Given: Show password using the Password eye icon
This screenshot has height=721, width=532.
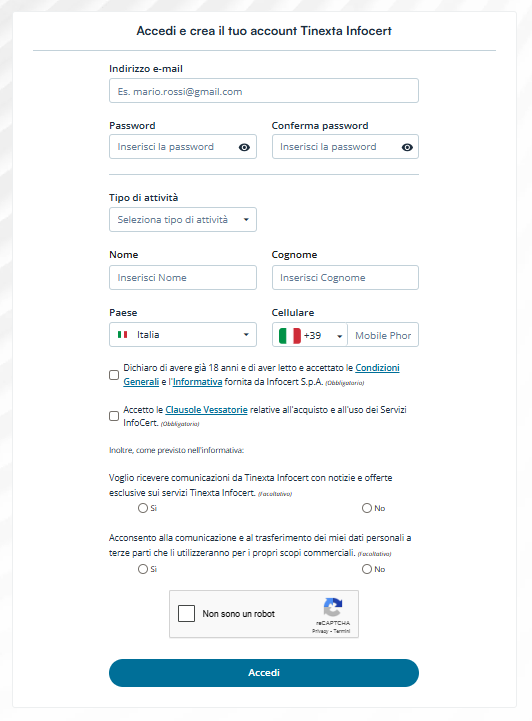Looking at the screenshot, I should tap(244, 147).
